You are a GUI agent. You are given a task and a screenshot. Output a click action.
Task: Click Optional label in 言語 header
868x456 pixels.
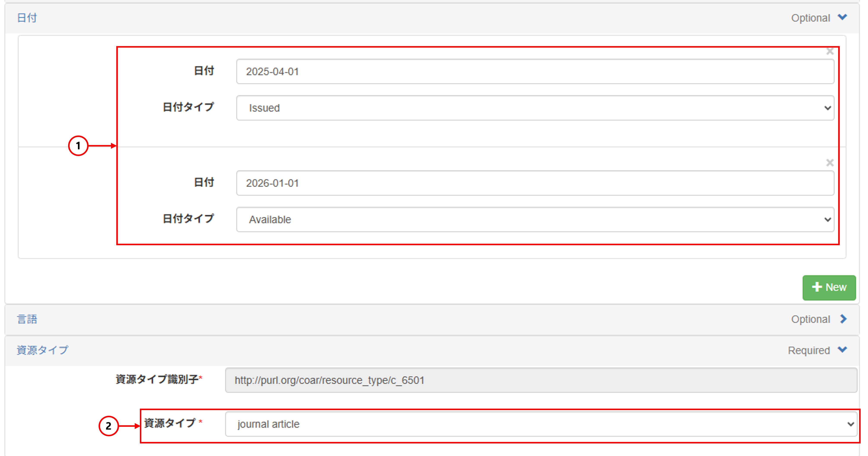(810, 319)
